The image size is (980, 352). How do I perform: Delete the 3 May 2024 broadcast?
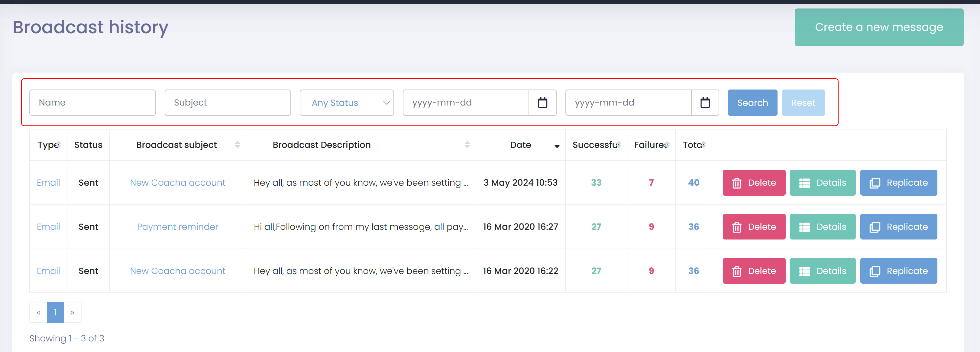pos(754,183)
